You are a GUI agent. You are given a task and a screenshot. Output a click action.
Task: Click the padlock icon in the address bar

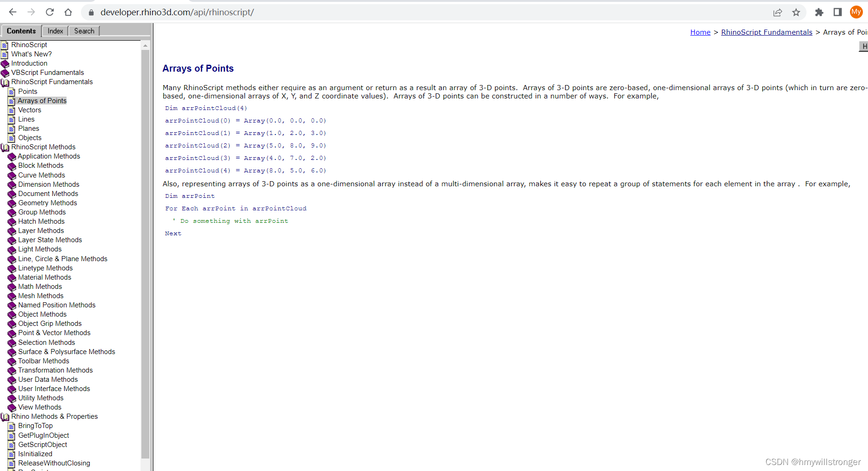(x=91, y=12)
